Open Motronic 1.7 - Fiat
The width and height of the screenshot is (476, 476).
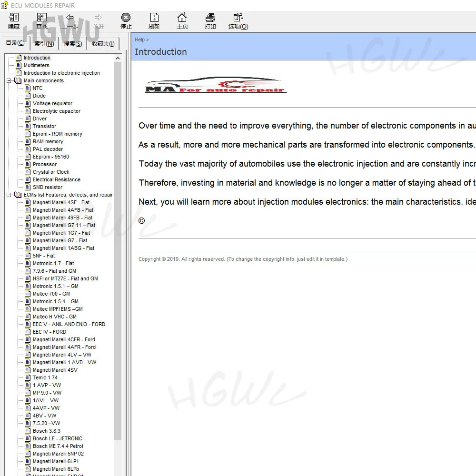click(53, 263)
